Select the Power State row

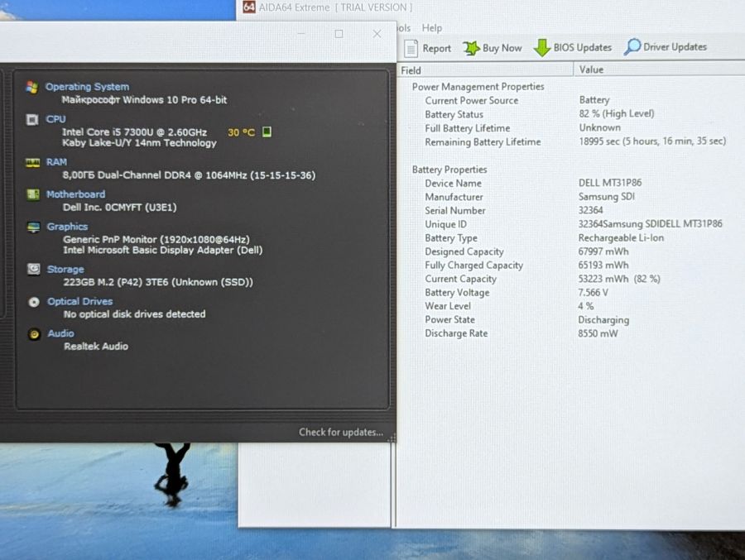(x=570, y=319)
